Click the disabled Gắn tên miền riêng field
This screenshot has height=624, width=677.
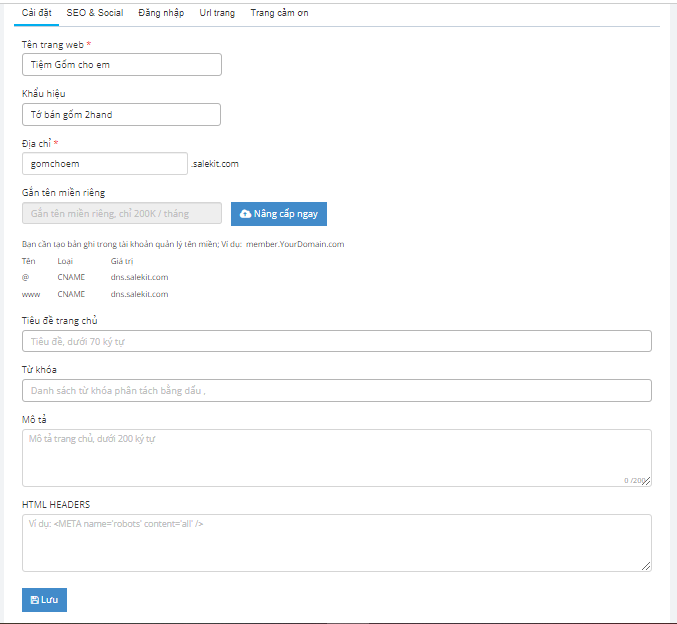[x=121, y=214]
